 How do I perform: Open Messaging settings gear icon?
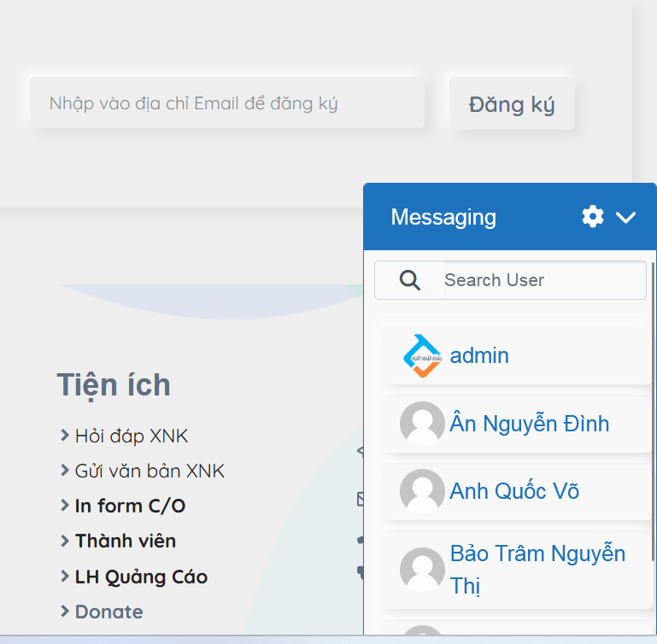coord(592,217)
